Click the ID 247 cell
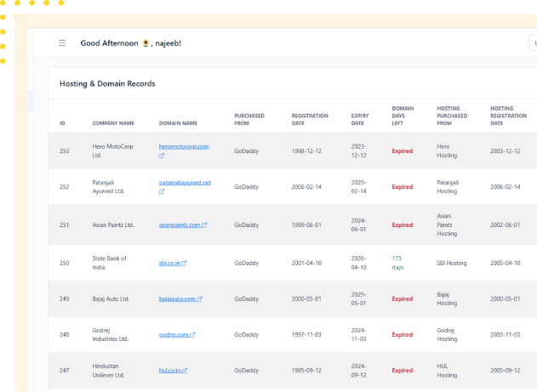 pos(65,370)
